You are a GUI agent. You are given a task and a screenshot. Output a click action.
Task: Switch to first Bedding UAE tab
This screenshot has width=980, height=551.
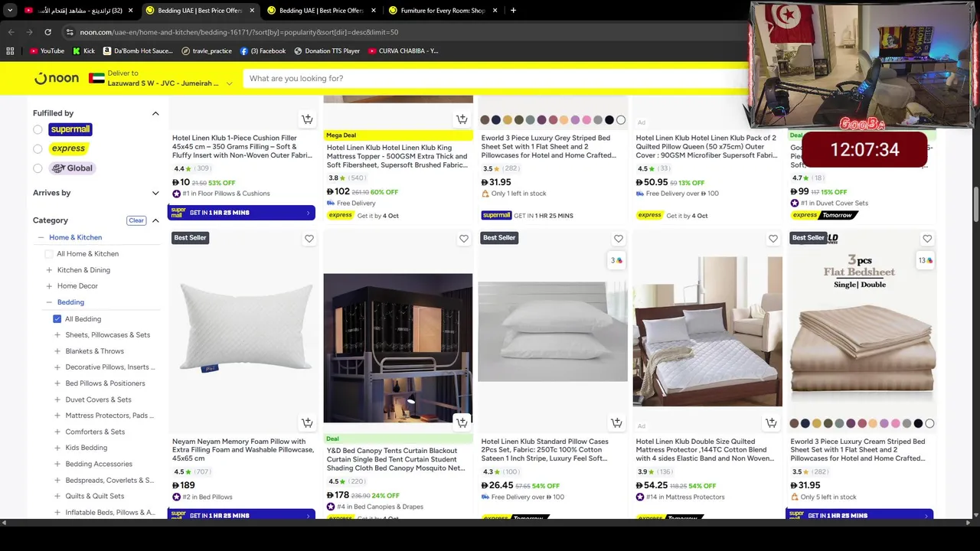click(200, 11)
